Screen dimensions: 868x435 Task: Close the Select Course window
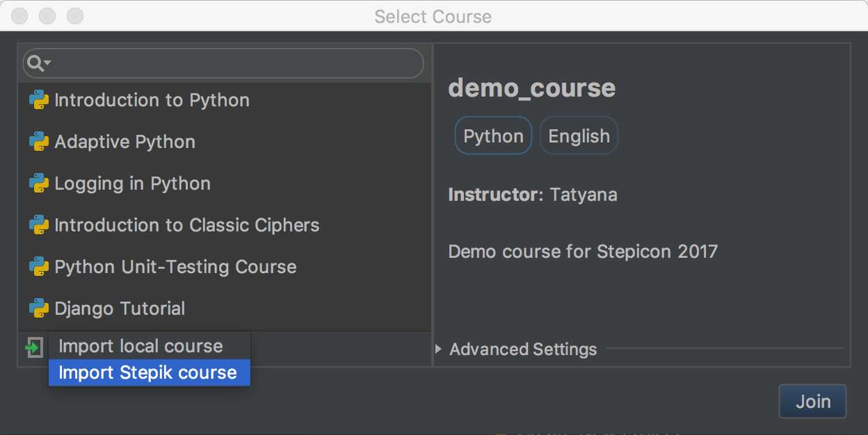[x=21, y=15]
